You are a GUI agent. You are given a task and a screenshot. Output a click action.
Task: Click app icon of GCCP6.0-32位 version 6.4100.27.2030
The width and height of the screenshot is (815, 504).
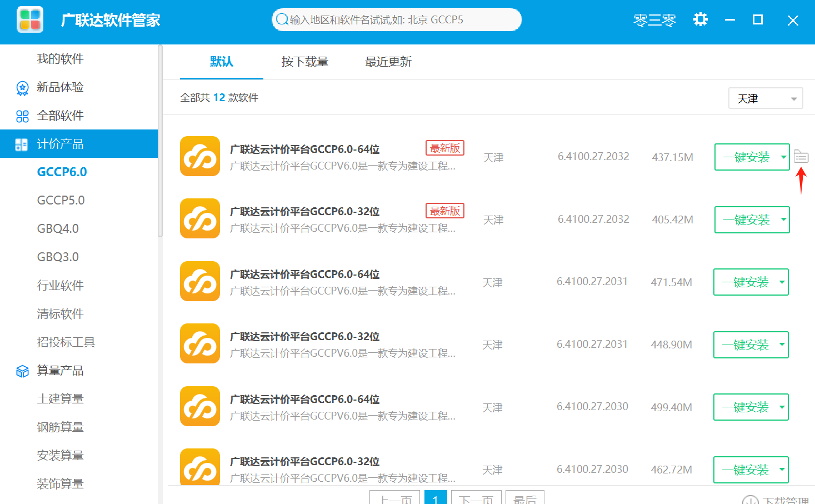point(200,467)
